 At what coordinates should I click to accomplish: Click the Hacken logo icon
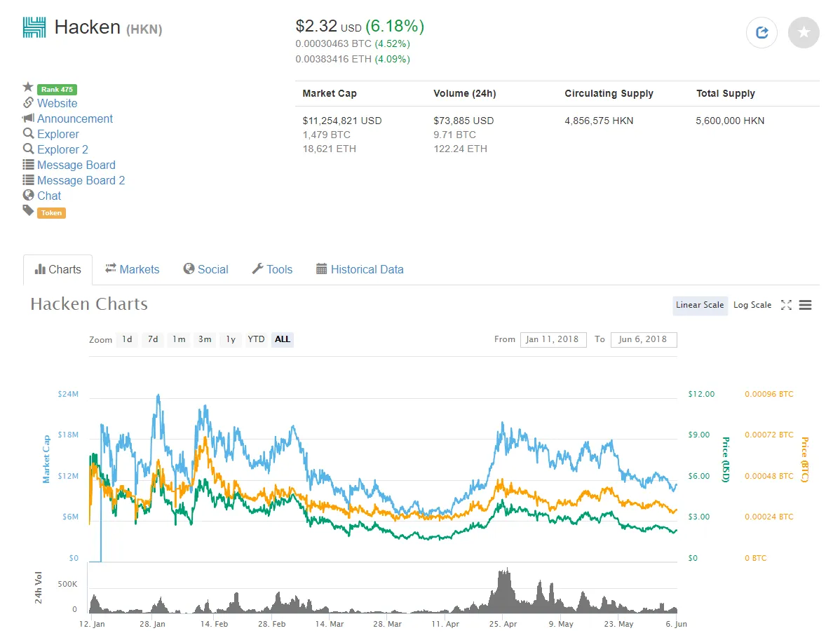34,27
